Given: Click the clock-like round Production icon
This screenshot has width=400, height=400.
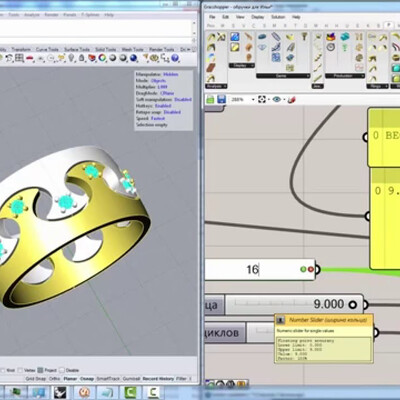Looking at the screenshot, I should [330, 47].
